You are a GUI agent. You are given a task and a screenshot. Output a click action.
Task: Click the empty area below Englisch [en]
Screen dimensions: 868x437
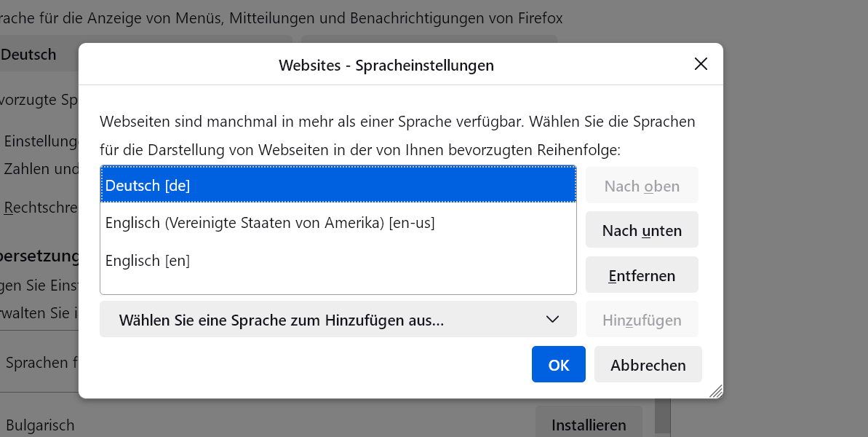338,284
